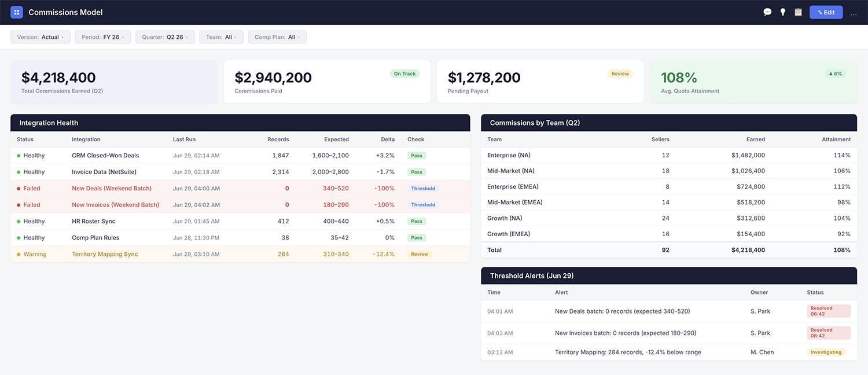Screen dimensions: 868x375
Task: Click Resolved 06:42 badge for New Invoices alert
Action: point(829,333)
